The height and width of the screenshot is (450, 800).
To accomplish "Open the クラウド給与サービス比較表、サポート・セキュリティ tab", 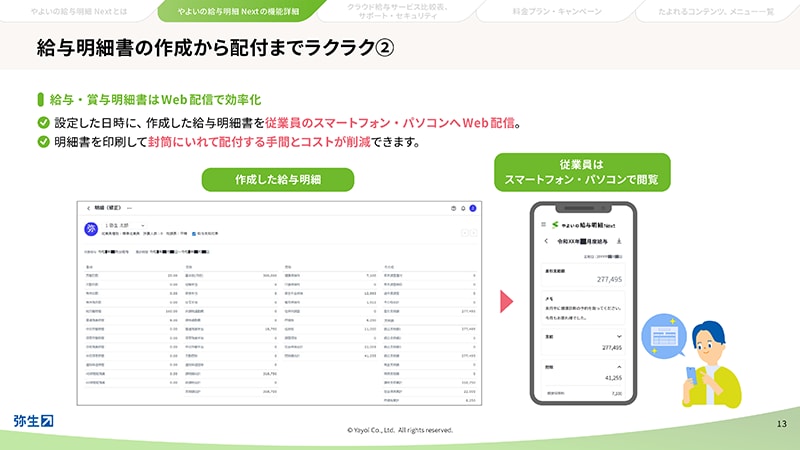I will (398, 11).
